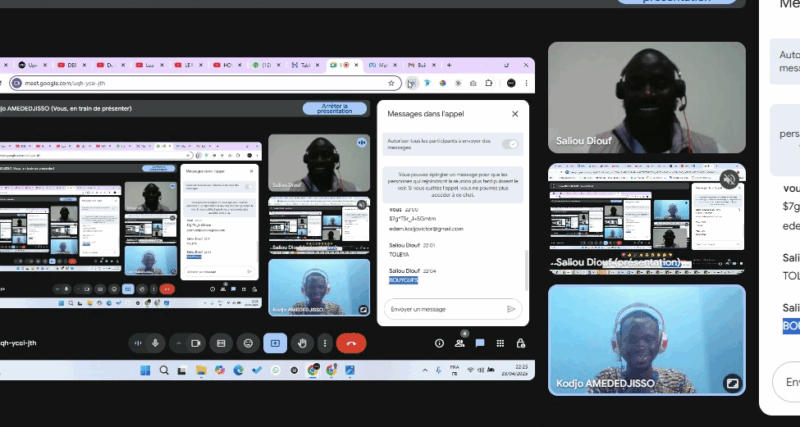Viewport: 800px width, 427px height.
Task: Mute the microphone in call controls
Action: coord(155,343)
